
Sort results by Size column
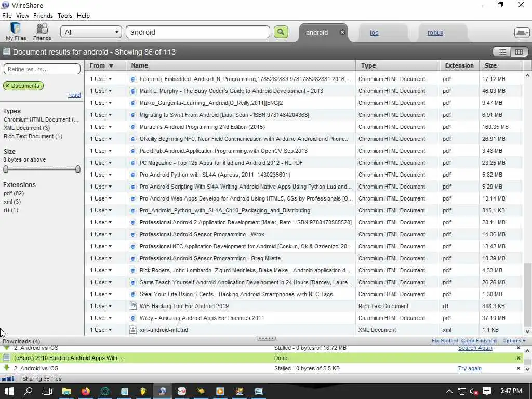click(x=501, y=65)
